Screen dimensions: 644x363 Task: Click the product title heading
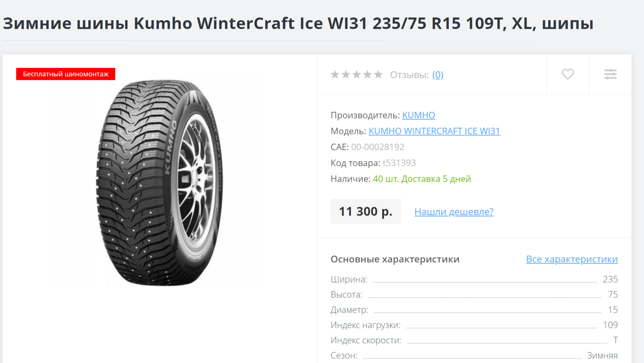298,23
